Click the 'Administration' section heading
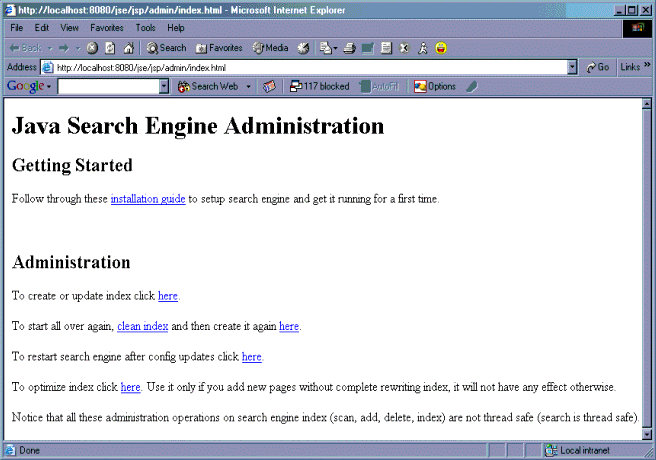This screenshot has height=460, width=656. (71, 262)
